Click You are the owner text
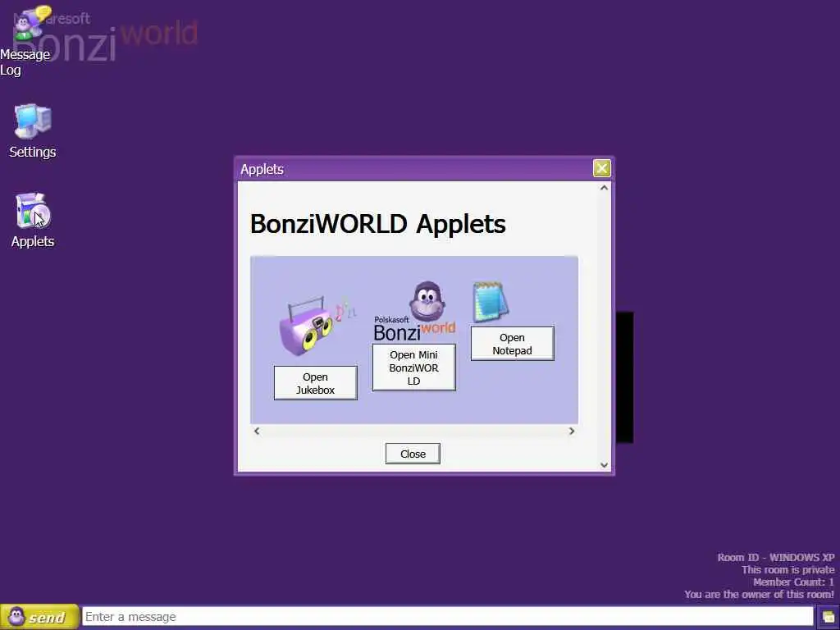840x630 pixels. (x=759, y=594)
